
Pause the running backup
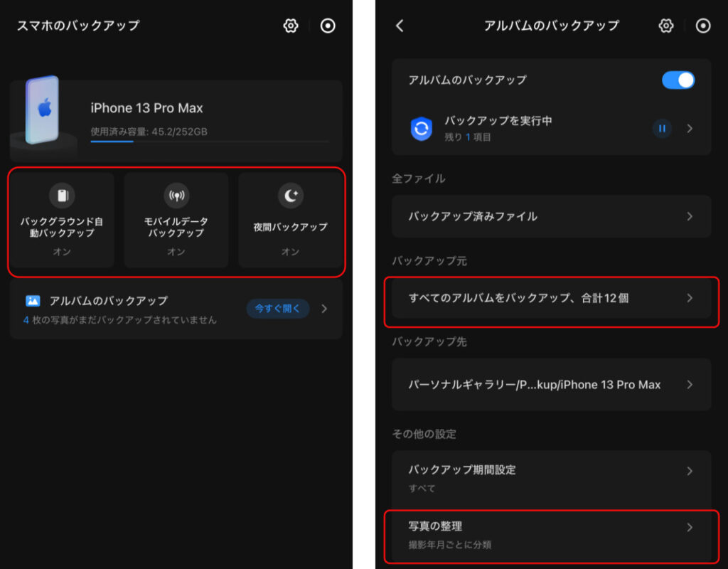(x=662, y=129)
